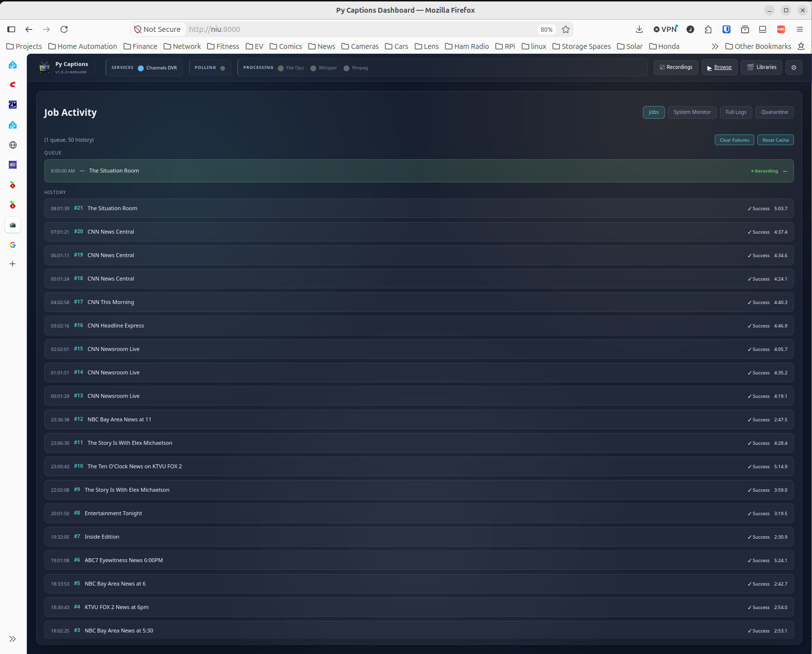Open the Storage Spaces bookmark folder
The image size is (812, 654).
pos(581,46)
